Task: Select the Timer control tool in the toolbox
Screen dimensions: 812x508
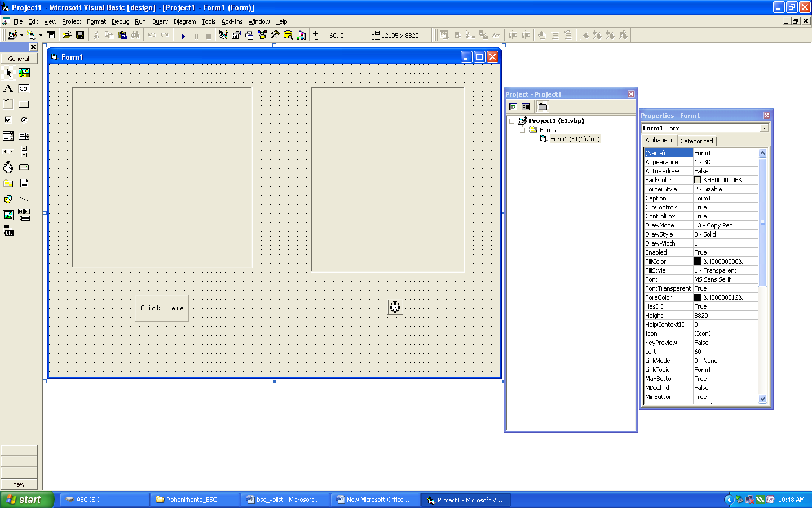Action: 8,168
